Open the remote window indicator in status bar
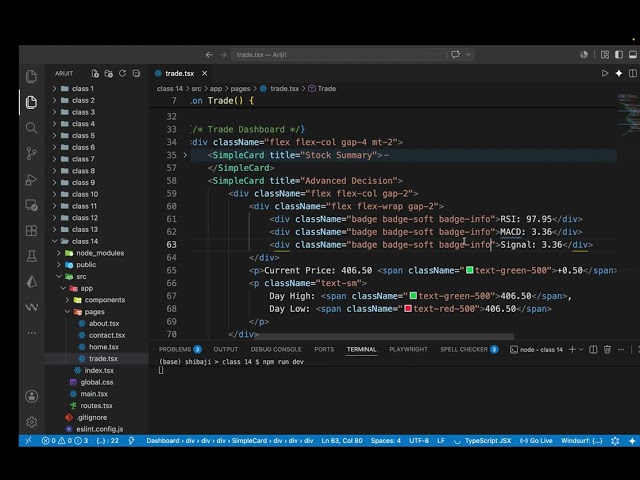Image resolution: width=640 pixels, height=480 pixels. [28, 441]
